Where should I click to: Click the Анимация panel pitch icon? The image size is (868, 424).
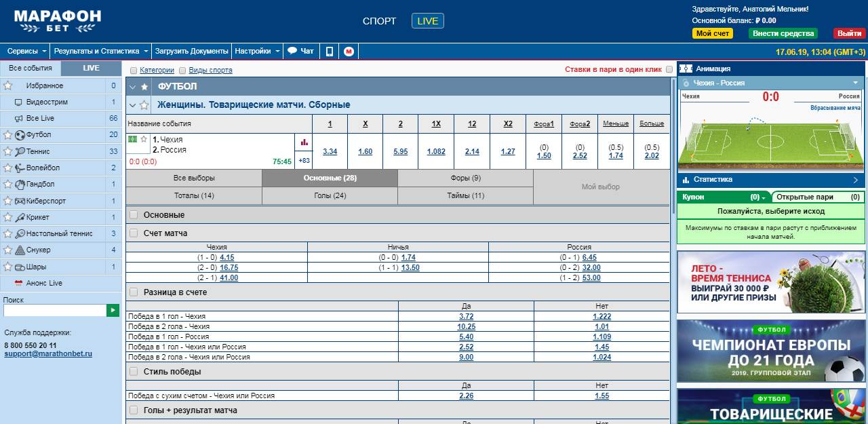[686, 69]
